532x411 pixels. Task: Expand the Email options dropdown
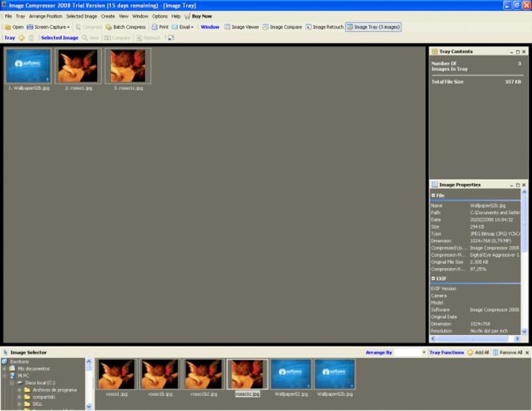[x=191, y=27]
